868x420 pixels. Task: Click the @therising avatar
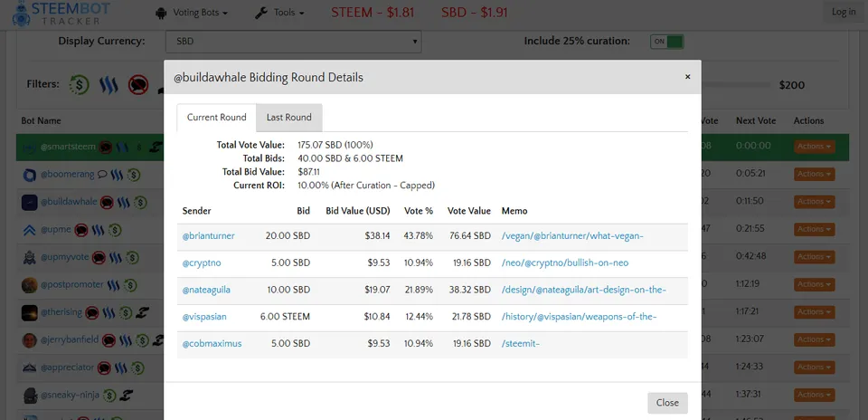click(29, 312)
